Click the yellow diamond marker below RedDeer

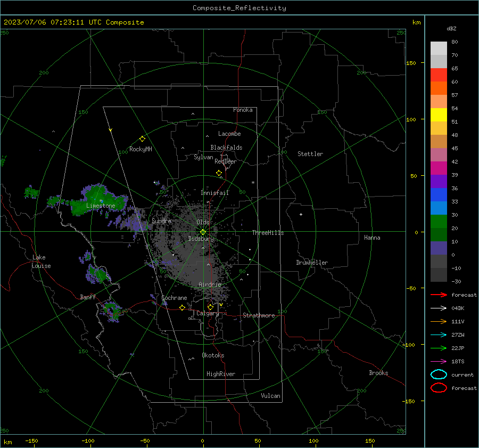tap(219, 173)
